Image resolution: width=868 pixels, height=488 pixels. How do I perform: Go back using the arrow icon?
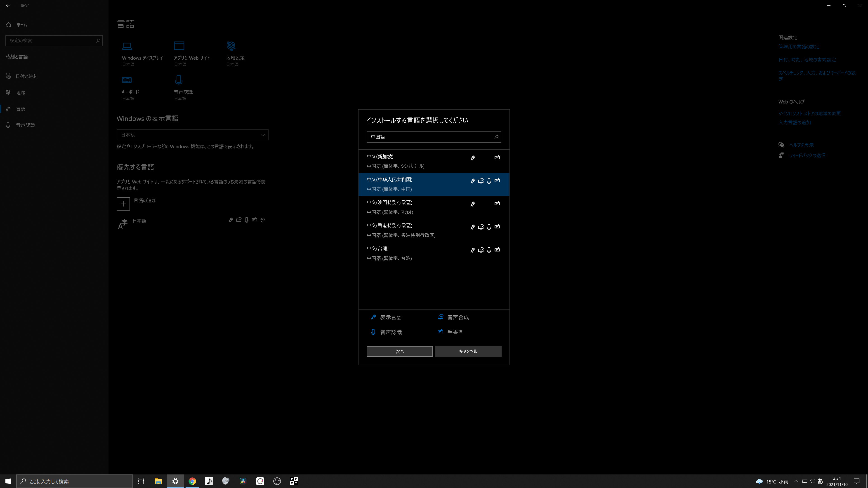[x=8, y=5]
